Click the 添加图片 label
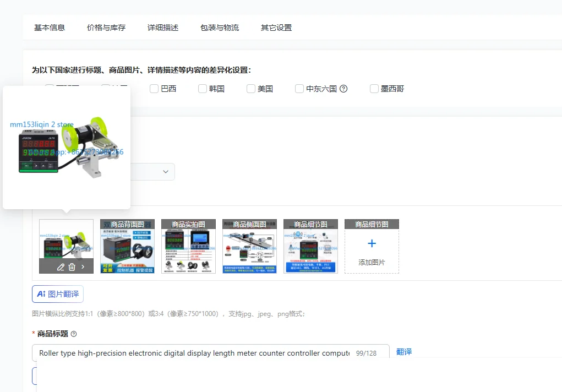This screenshot has width=562, height=392. tap(372, 263)
